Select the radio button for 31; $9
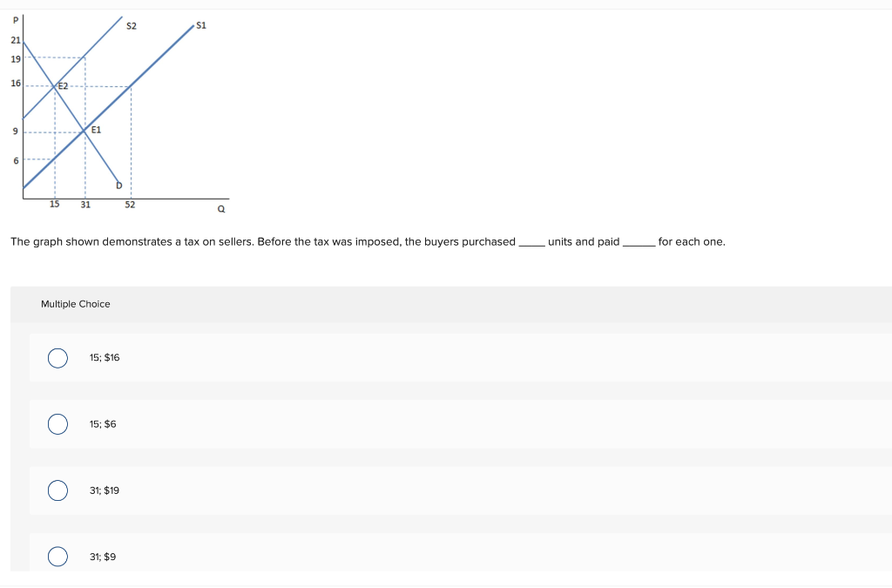This screenshot has width=892, height=588. 57,556
